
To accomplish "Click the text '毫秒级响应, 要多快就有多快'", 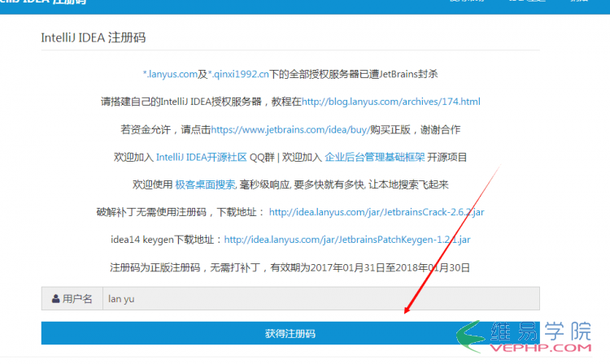I will click(301, 184).
